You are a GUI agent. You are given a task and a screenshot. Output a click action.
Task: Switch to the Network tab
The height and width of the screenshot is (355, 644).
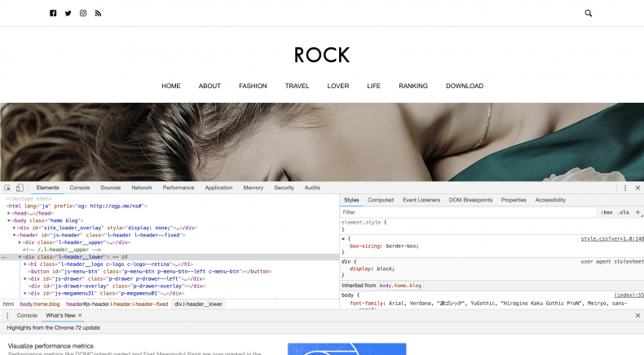click(x=142, y=188)
